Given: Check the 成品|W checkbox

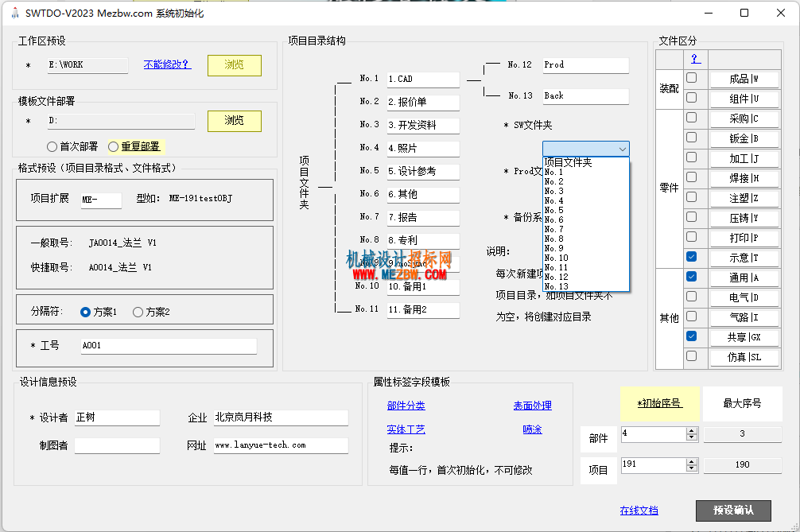Looking at the screenshot, I should [x=691, y=77].
